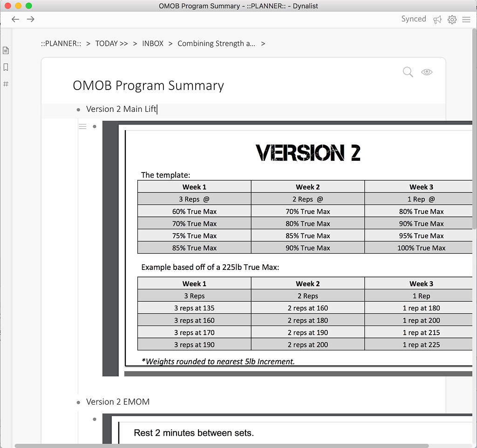
Task: Open the settings gear icon
Action: pos(452,20)
